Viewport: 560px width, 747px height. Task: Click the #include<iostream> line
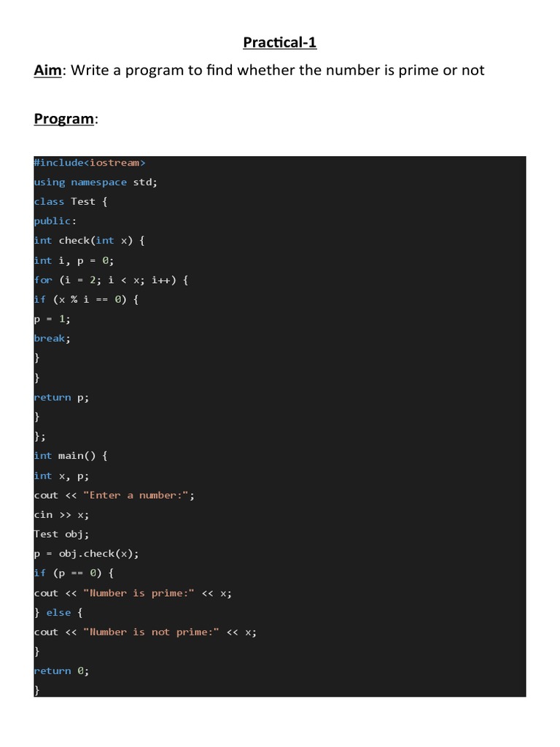pyautogui.click(x=90, y=163)
